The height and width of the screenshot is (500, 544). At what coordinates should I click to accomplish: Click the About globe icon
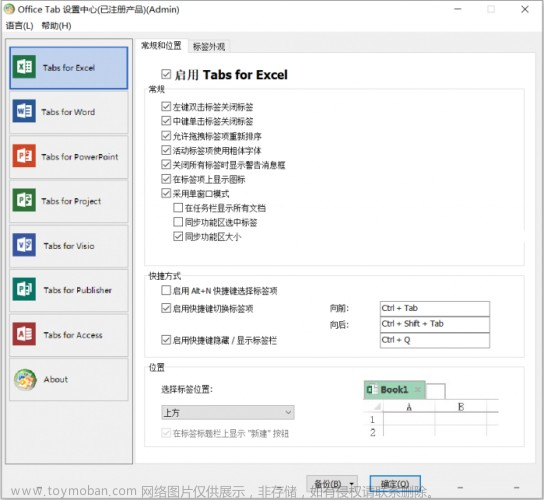(x=25, y=379)
